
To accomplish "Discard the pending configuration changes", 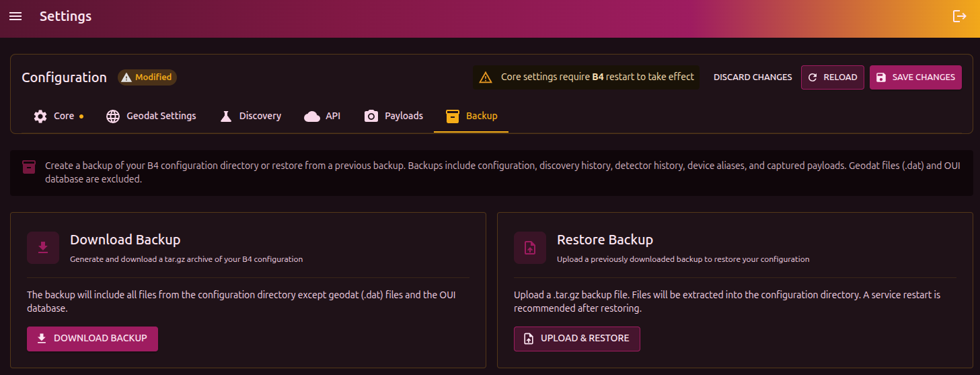I will point(752,77).
